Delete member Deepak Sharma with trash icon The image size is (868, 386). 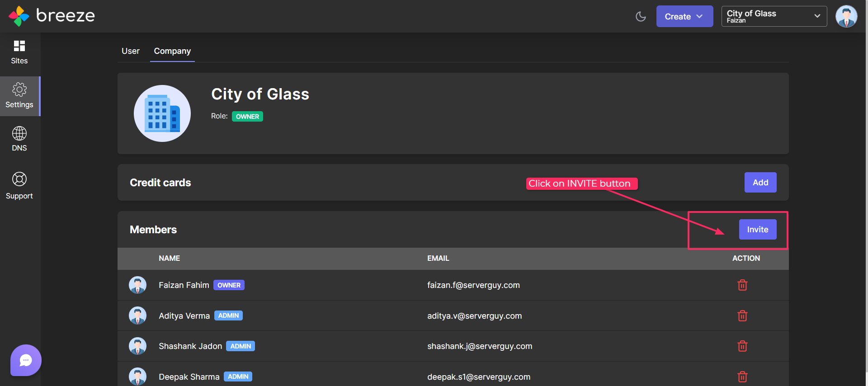coord(742,377)
